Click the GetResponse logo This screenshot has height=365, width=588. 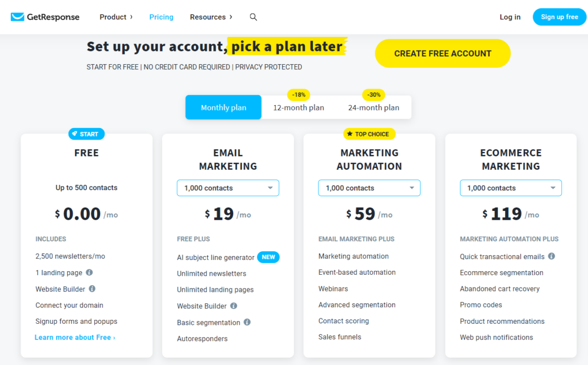(x=44, y=17)
